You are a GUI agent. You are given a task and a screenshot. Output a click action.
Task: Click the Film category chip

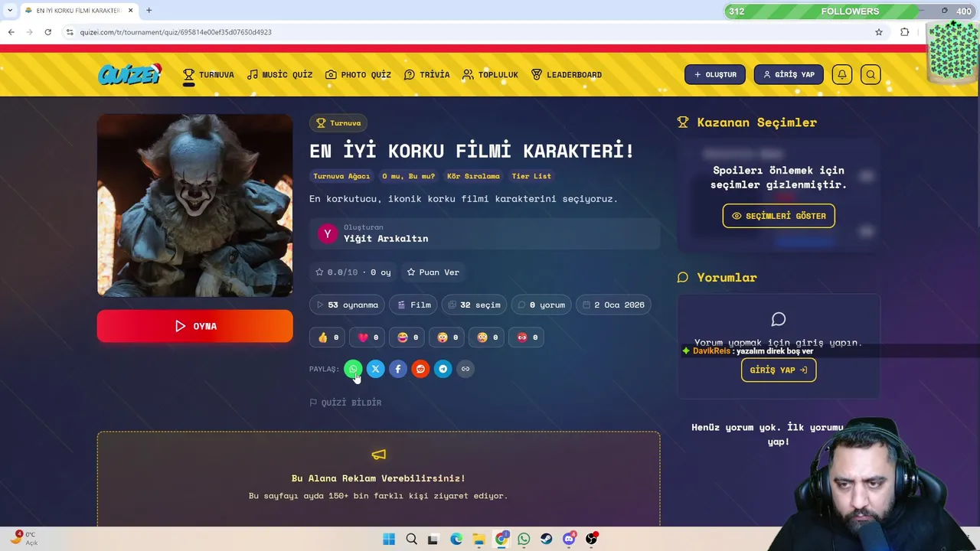[x=413, y=305]
